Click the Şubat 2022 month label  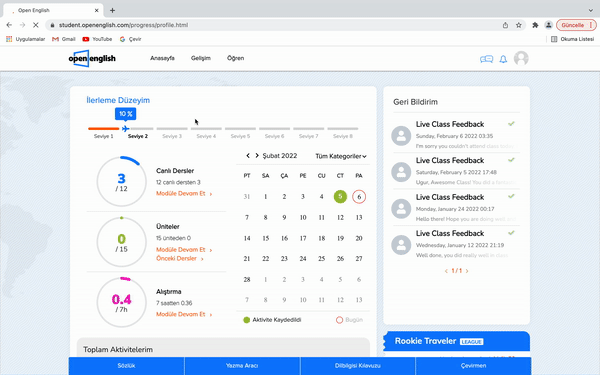coord(280,156)
